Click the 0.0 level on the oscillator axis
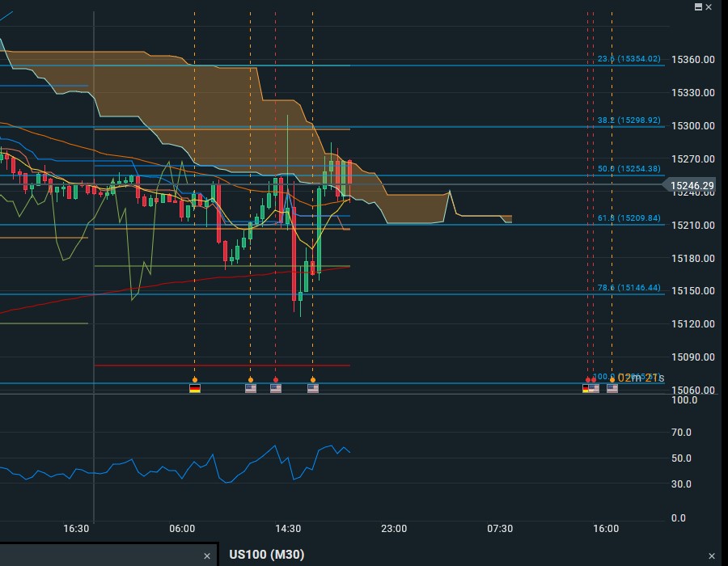The height and width of the screenshot is (566, 728). tap(679, 518)
